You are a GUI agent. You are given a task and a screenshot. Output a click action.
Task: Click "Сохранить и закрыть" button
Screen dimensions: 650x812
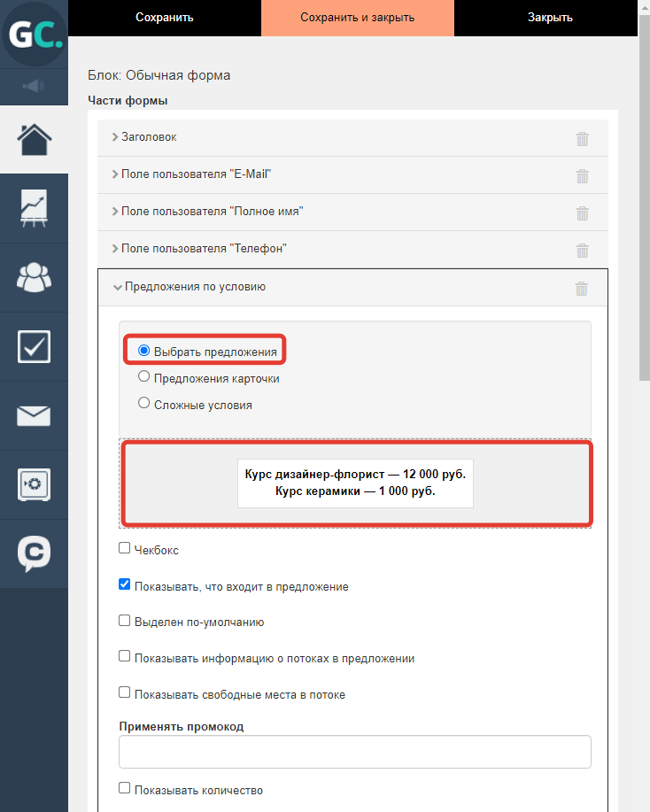tap(358, 18)
